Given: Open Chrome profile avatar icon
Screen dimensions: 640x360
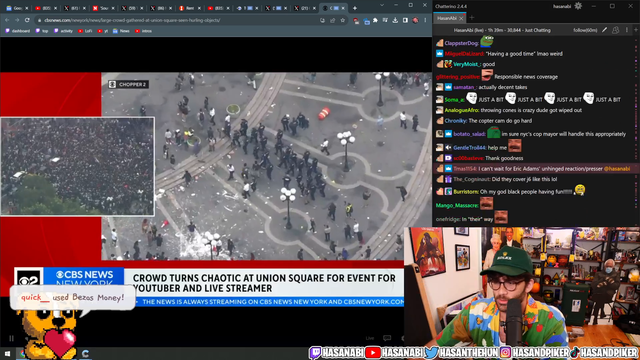Looking at the screenshot, I should (416, 20).
